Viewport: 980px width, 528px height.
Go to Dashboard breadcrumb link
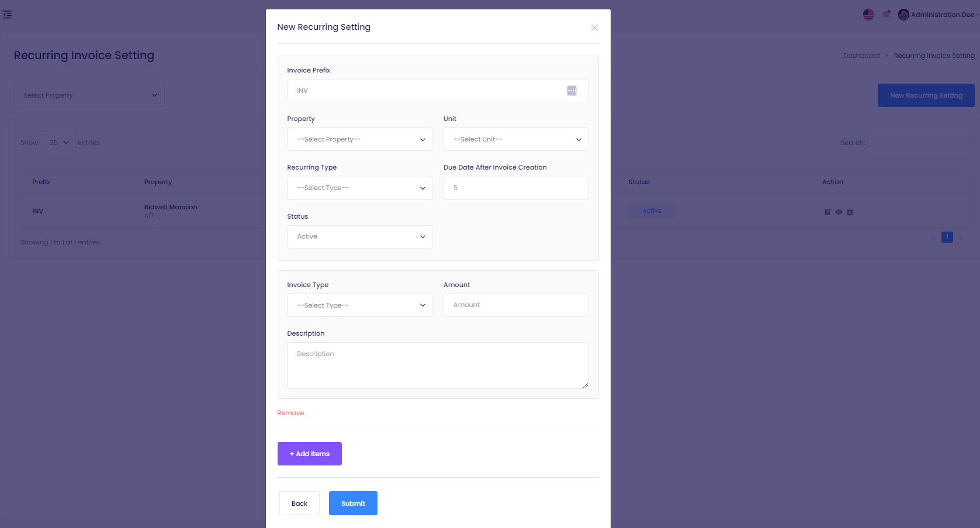(x=861, y=56)
